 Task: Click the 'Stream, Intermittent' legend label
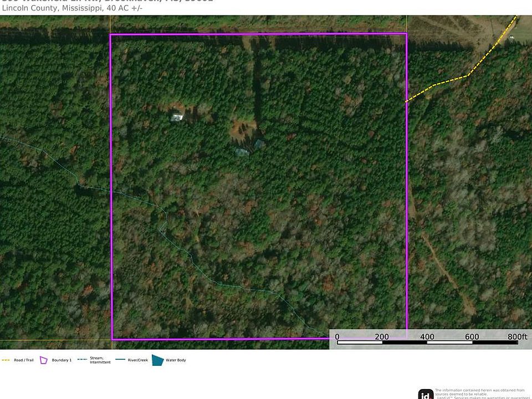tap(97, 360)
